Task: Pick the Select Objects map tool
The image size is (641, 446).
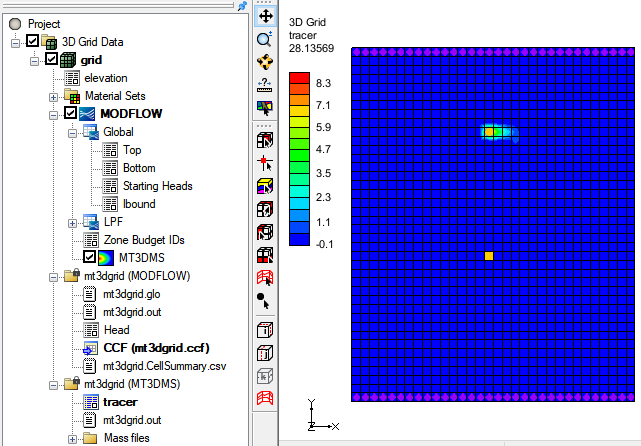Action: pos(265,108)
